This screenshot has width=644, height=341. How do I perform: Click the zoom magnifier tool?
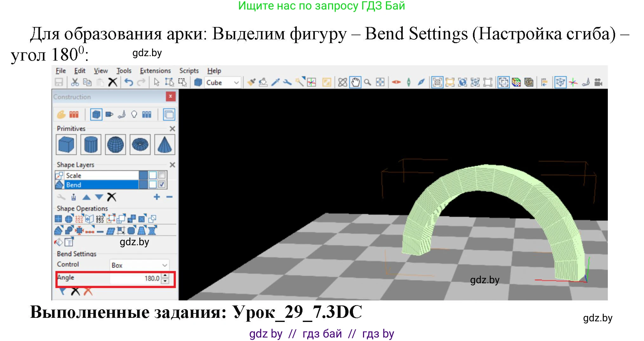pos(368,82)
